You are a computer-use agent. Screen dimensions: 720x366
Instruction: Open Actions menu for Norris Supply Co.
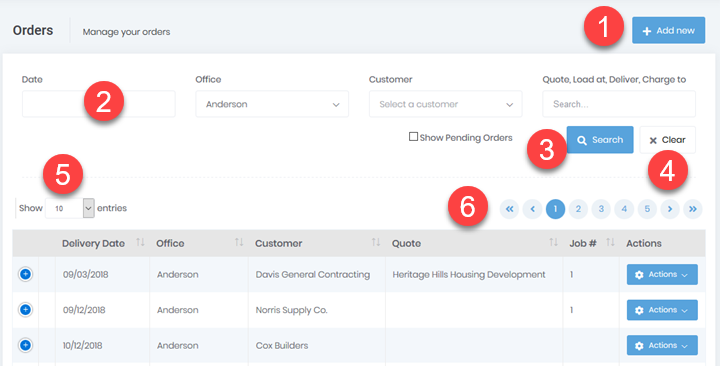[662, 310]
